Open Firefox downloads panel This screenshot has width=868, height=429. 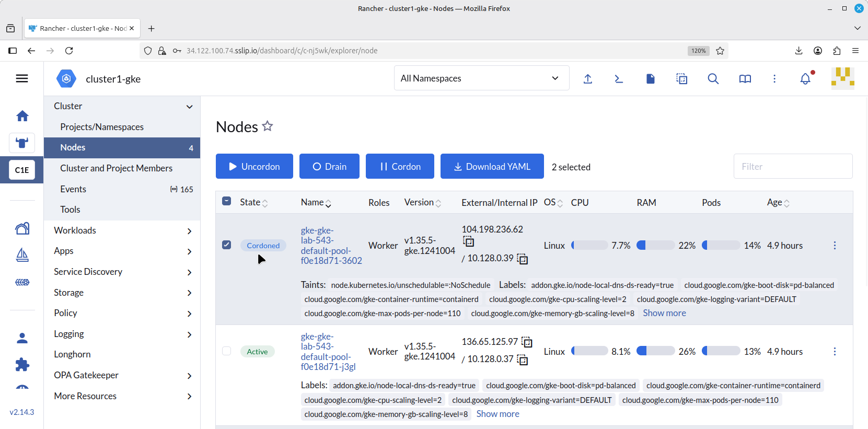tap(798, 51)
